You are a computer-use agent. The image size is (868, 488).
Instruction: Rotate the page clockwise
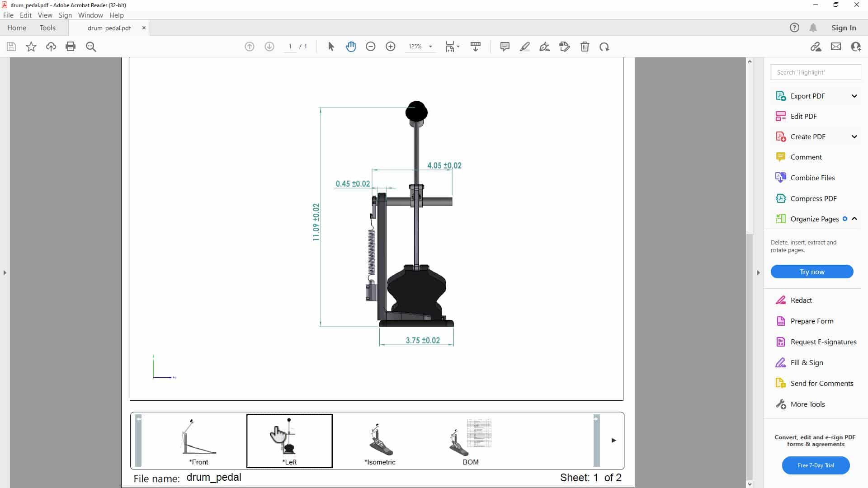point(605,47)
